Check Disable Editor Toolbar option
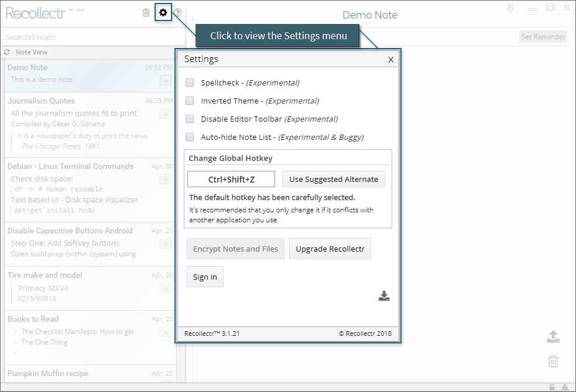This screenshot has height=392, width=576. [x=190, y=119]
